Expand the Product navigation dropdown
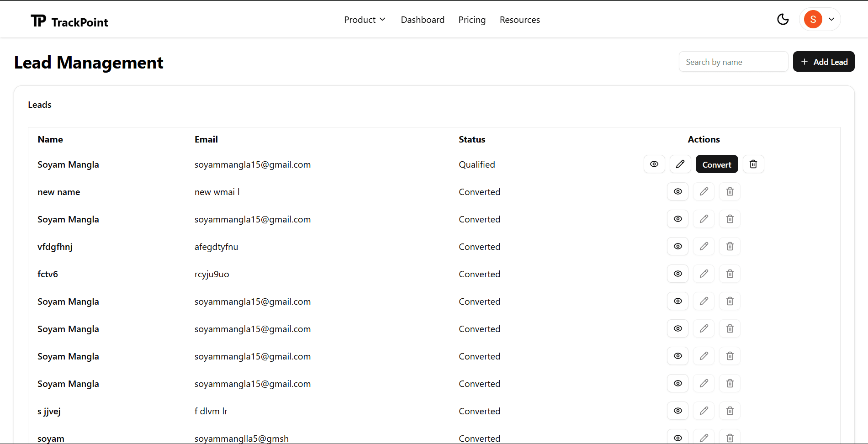 tap(365, 19)
